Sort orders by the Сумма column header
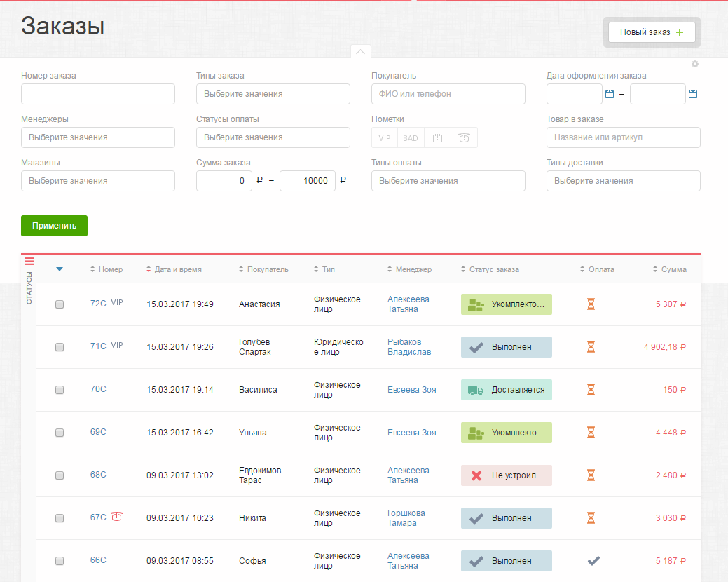728x582 pixels. pos(673,269)
